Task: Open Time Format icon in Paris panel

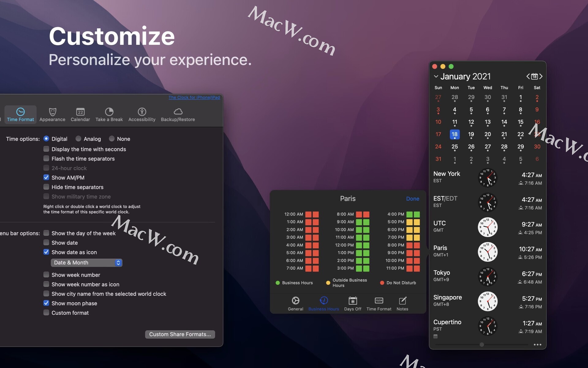Action: tap(379, 304)
